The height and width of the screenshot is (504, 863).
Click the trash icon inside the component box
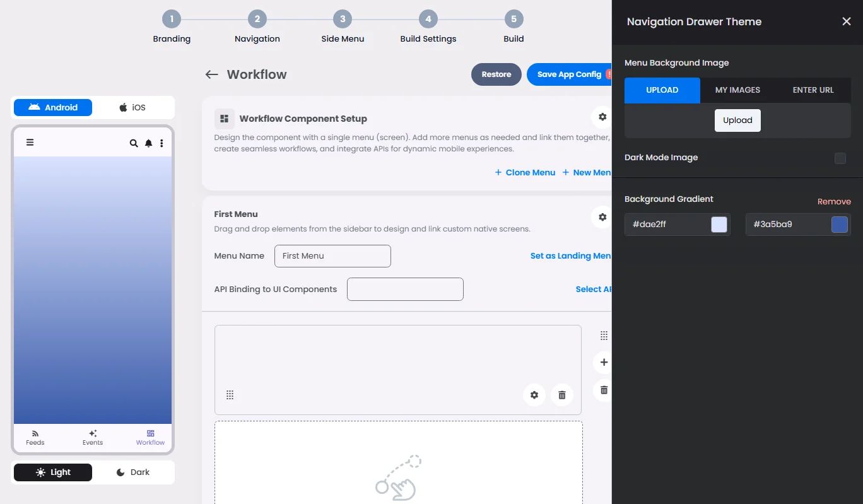[x=562, y=395]
